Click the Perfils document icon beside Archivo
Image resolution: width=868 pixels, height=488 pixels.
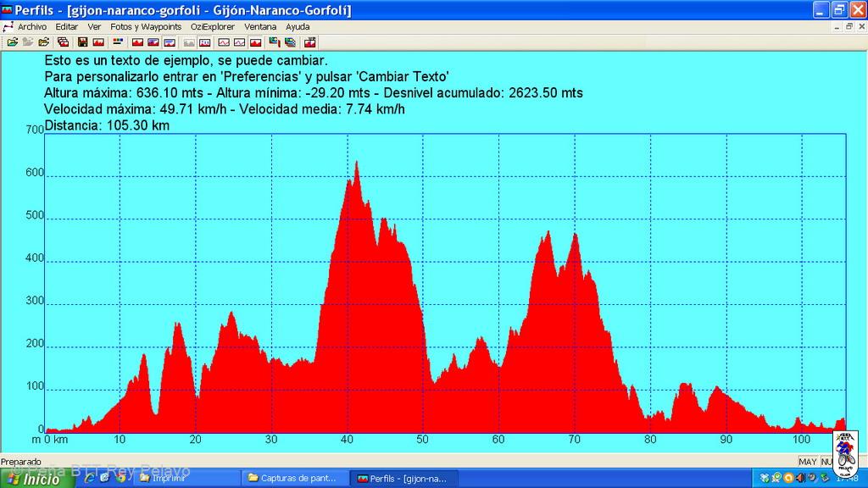coord(8,26)
